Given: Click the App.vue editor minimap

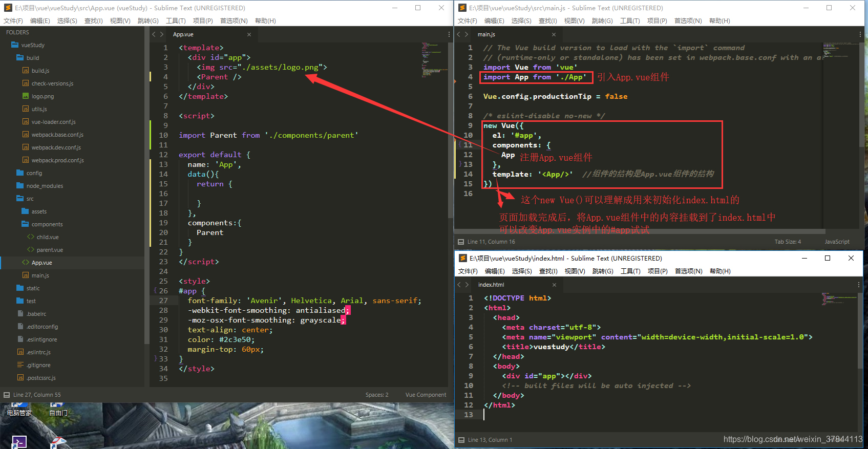Looking at the screenshot, I should click(x=434, y=59).
